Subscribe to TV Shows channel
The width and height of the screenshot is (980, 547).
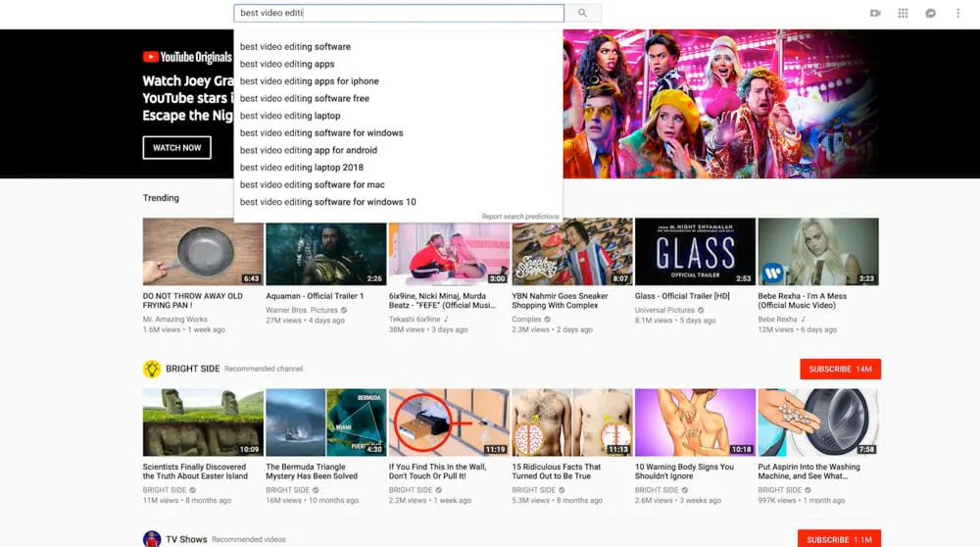point(840,539)
